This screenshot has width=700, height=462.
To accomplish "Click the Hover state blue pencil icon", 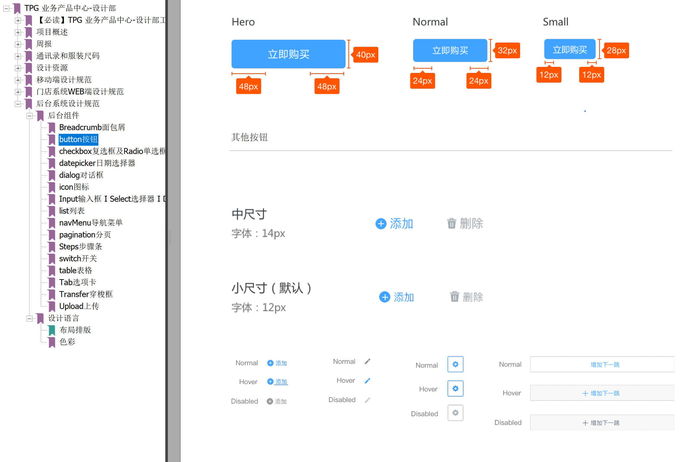I will (x=367, y=380).
